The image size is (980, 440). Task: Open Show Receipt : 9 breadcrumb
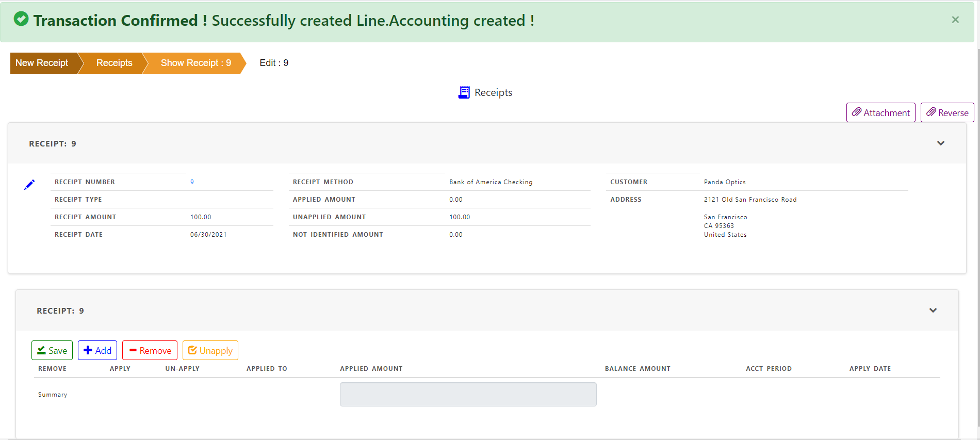[x=195, y=63]
